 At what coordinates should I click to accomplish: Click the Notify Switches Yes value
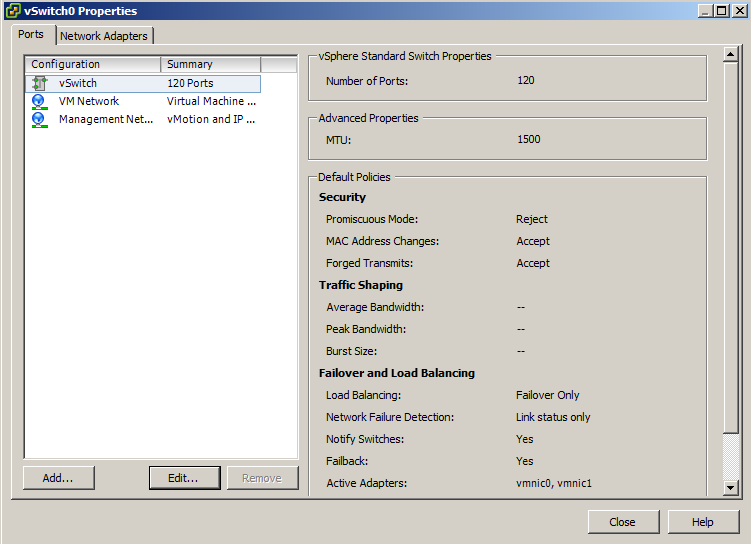click(x=524, y=440)
